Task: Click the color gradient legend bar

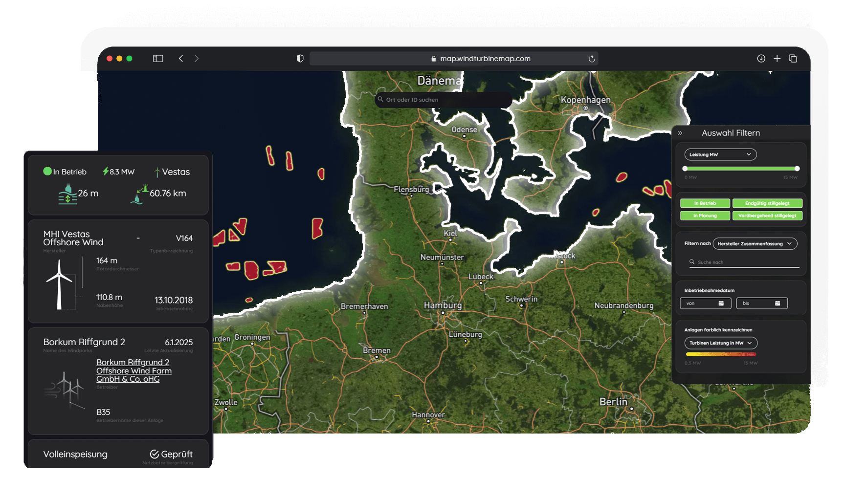Action: click(721, 354)
